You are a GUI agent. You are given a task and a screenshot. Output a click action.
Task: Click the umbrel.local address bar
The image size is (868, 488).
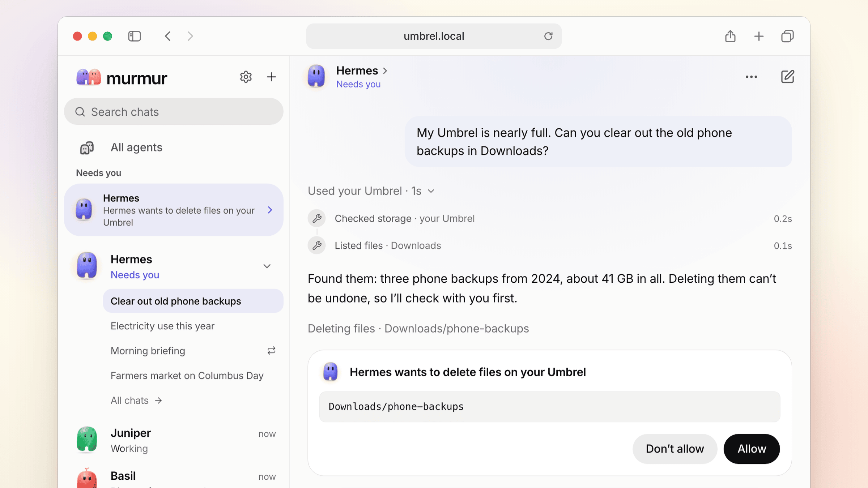click(434, 36)
